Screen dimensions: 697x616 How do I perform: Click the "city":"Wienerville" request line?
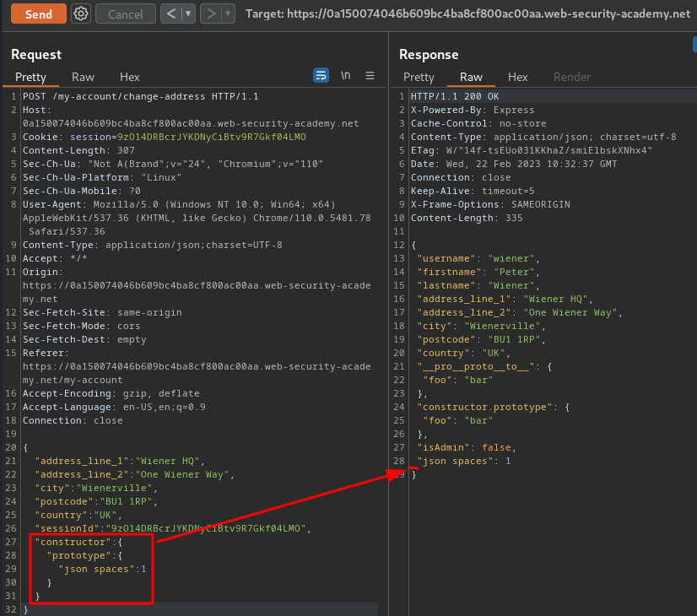click(x=96, y=488)
